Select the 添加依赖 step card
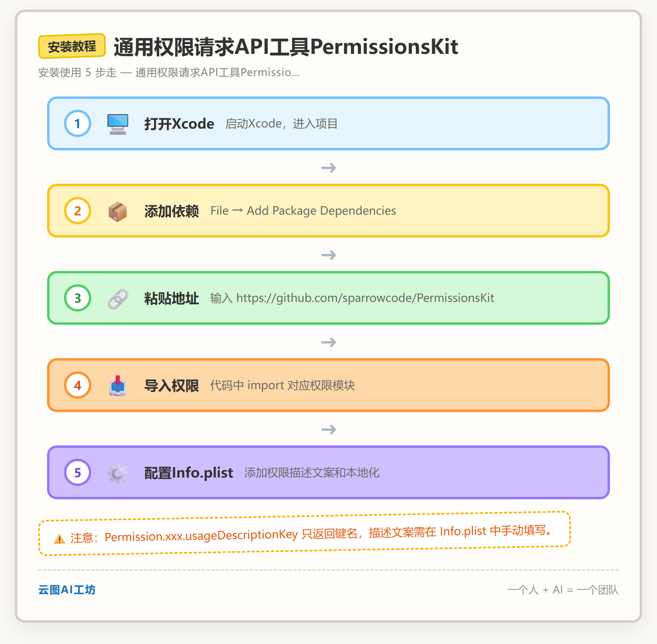 [328, 211]
